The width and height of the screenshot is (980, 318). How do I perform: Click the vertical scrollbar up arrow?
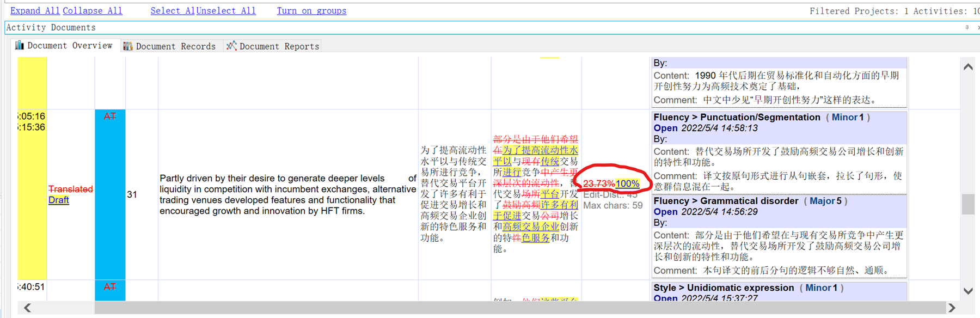(x=968, y=67)
